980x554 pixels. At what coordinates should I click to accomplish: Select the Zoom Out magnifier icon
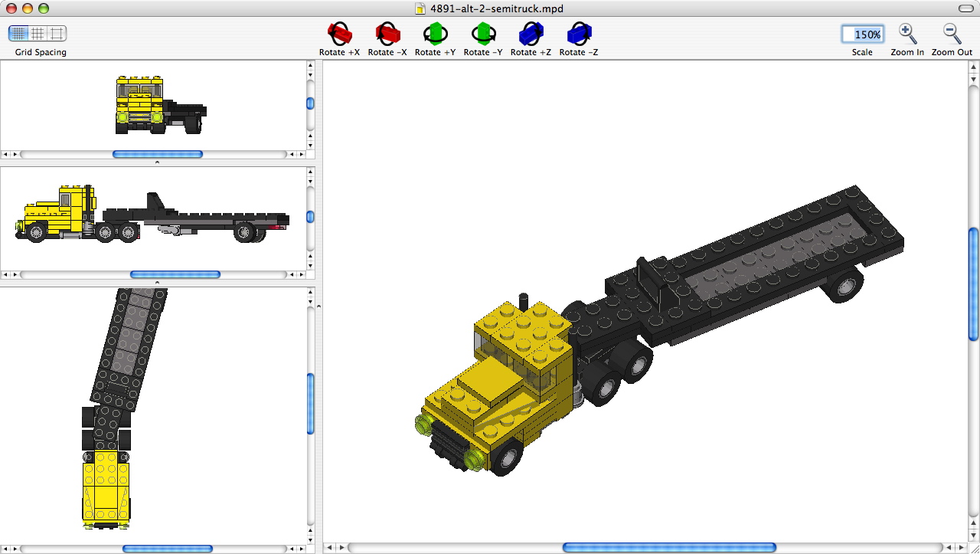[951, 32]
